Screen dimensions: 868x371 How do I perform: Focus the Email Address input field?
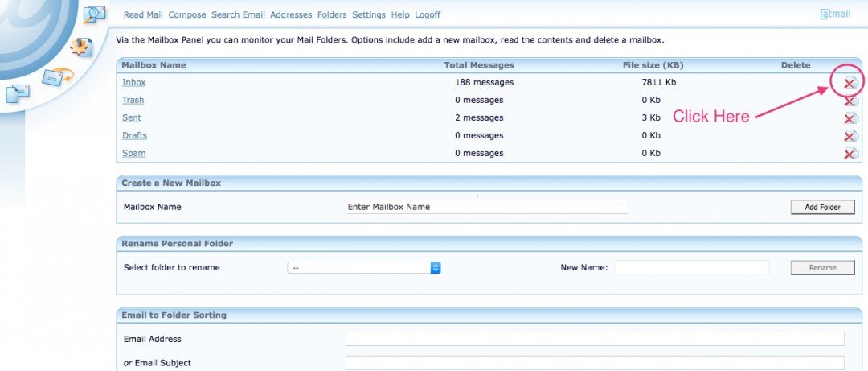coord(595,339)
